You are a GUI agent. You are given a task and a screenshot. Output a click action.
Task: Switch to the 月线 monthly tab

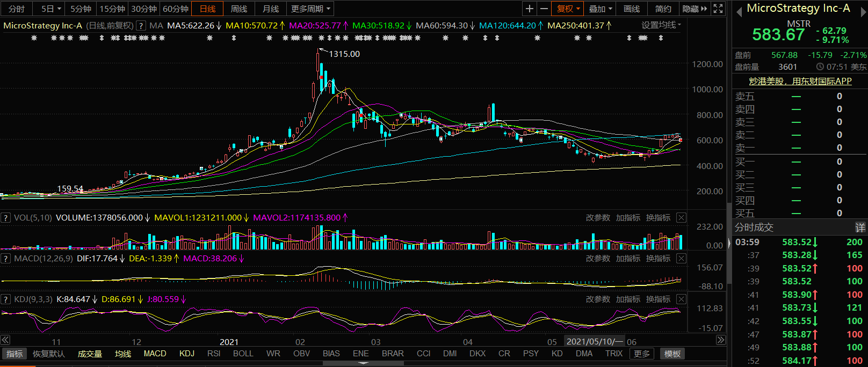pyautogui.click(x=271, y=9)
